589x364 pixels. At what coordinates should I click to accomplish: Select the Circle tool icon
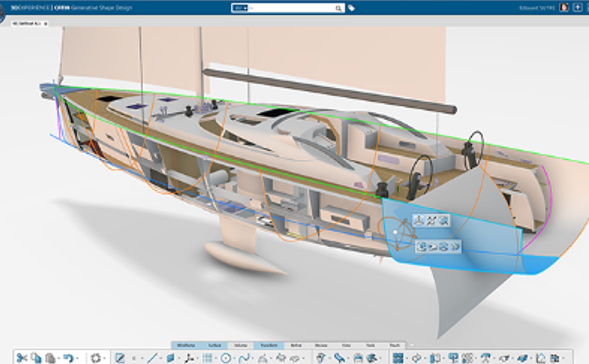click(225, 358)
